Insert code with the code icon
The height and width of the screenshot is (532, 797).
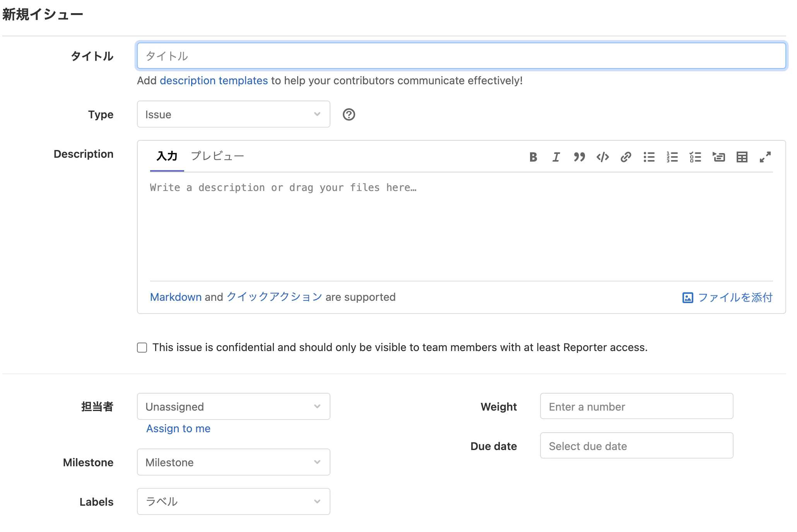[602, 157]
